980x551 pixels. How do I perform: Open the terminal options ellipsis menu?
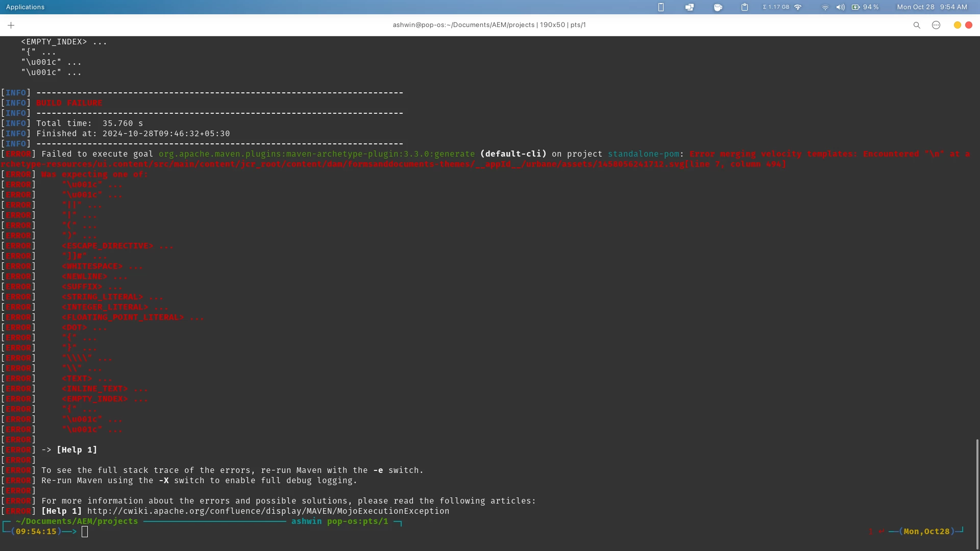pos(936,25)
